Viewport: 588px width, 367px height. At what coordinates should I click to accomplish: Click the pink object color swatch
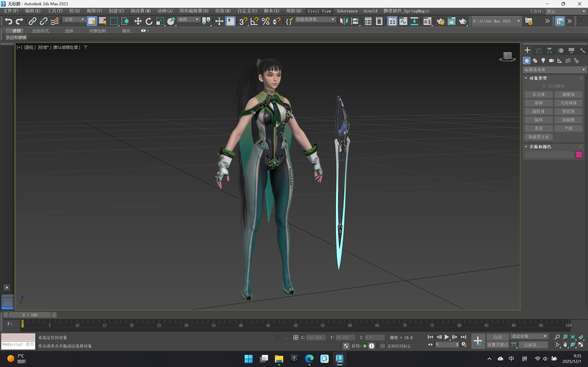(x=579, y=155)
